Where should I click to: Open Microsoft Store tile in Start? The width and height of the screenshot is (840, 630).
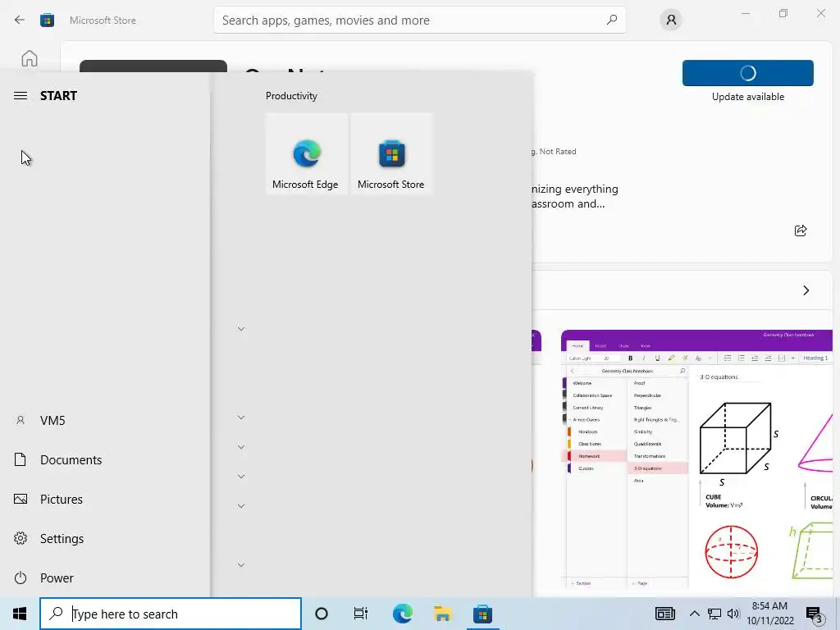pyautogui.click(x=391, y=153)
